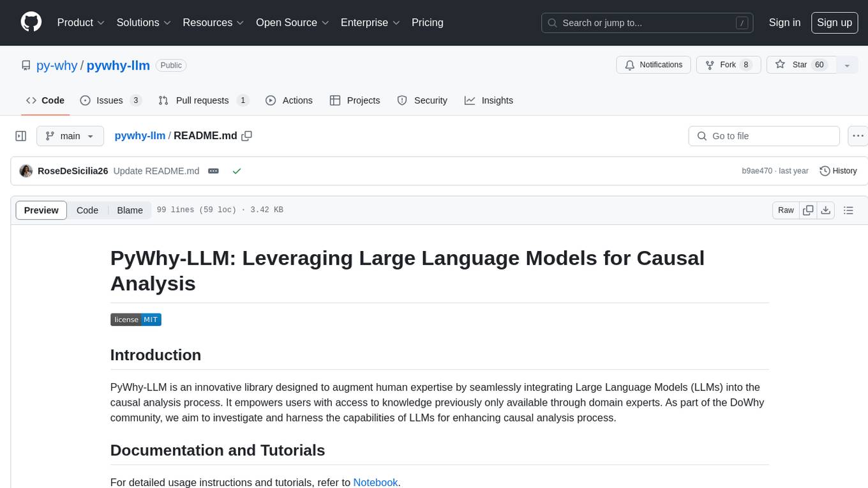Expand the Open Source menu
868x488 pixels.
[x=292, y=22]
